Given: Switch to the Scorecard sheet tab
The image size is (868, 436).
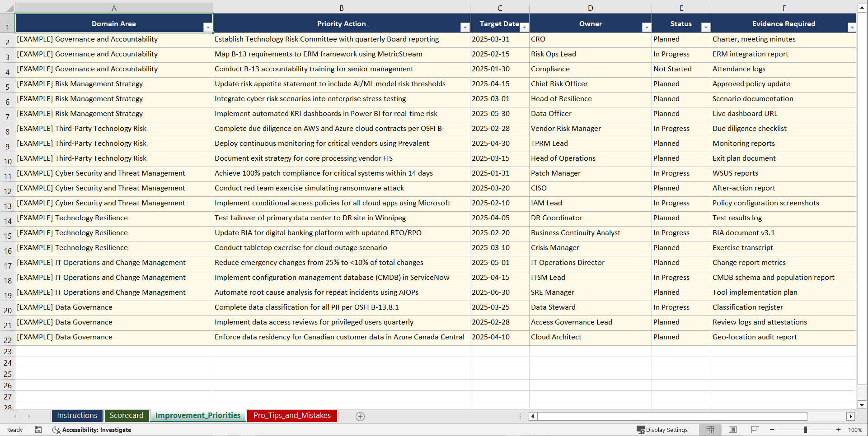Looking at the screenshot, I should 127,416.
